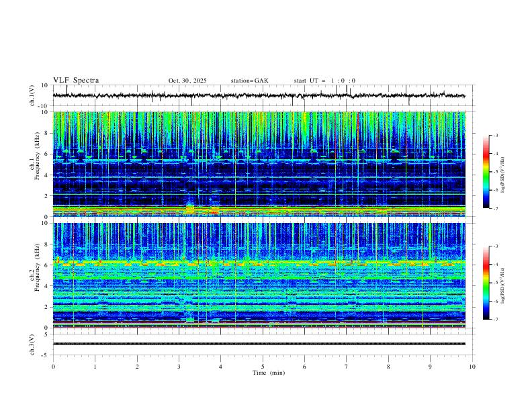
Task: Click inside the ch.1 spectrogram panel
Action: 259,164
